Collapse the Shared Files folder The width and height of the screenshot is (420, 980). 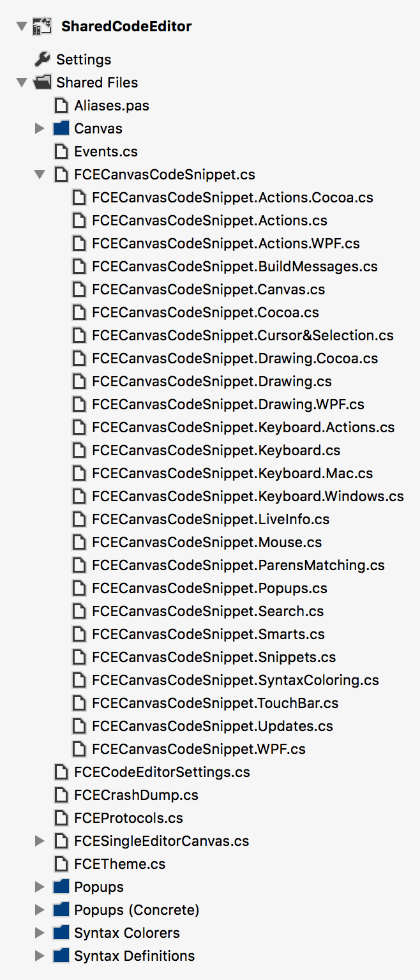point(22,82)
